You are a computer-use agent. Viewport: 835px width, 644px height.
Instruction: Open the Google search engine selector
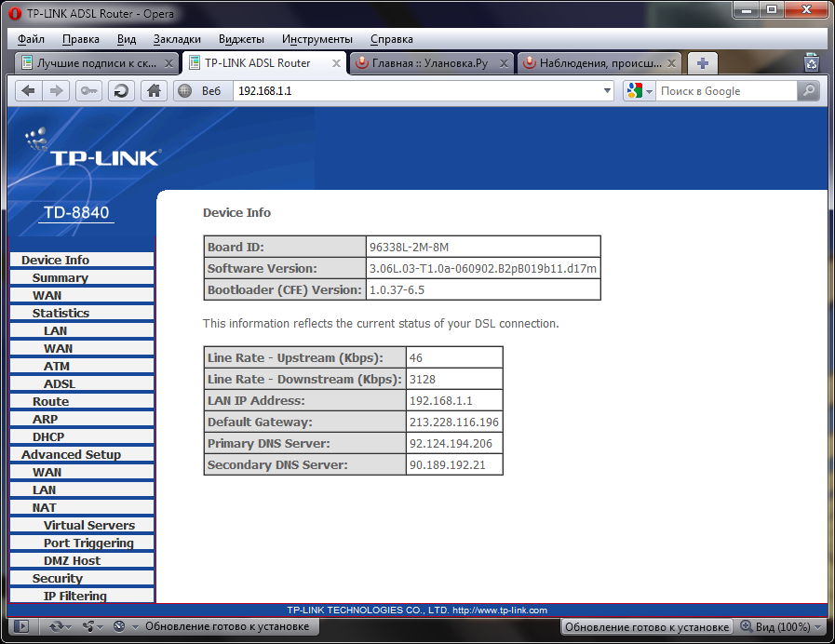click(639, 91)
